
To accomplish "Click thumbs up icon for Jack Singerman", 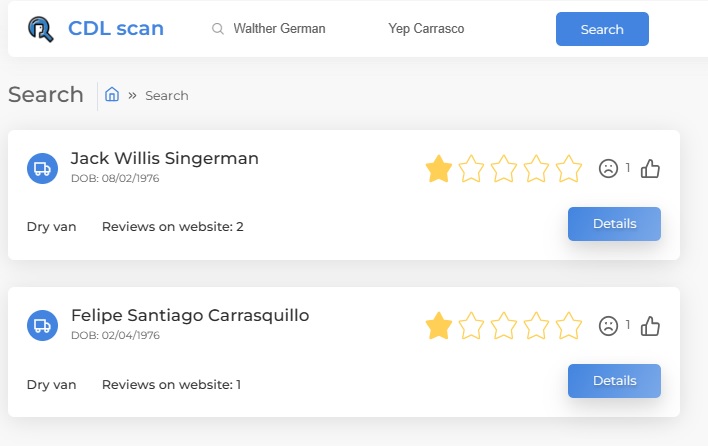I will click(650, 169).
